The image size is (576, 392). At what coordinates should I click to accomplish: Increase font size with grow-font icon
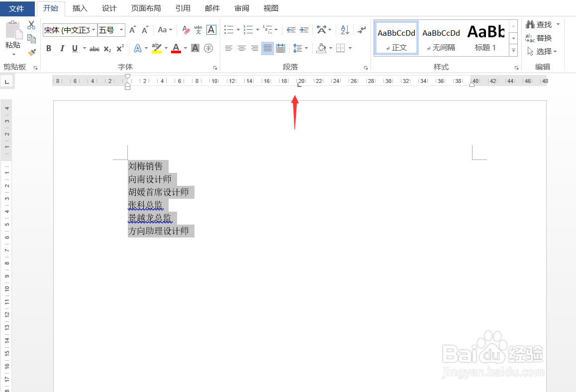pos(133,30)
